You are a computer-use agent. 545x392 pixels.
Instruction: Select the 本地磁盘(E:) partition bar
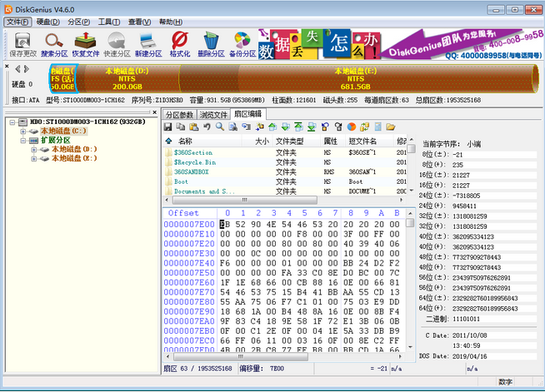tap(355, 81)
